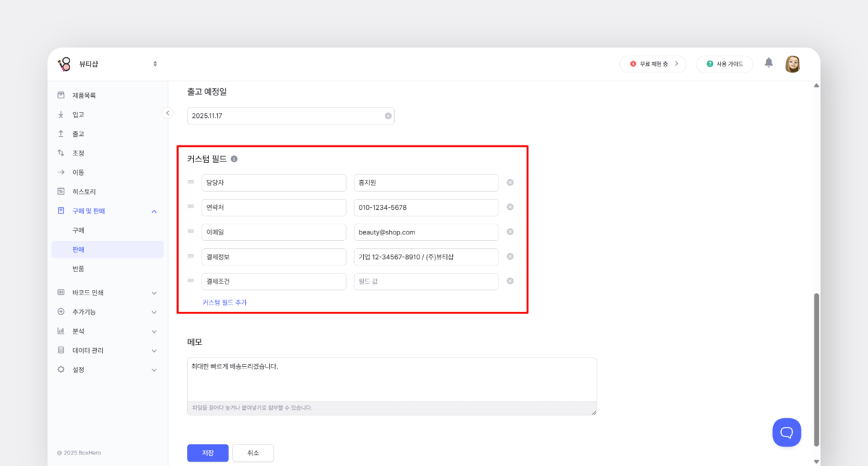Select the 출고 (stock-out) icon

click(x=60, y=133)
